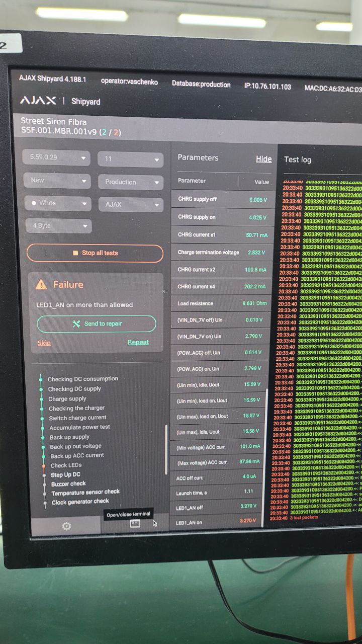Click the stop square icon in Stop all tests
Screen dimensions: 362x644
click(x=75, y=253)
